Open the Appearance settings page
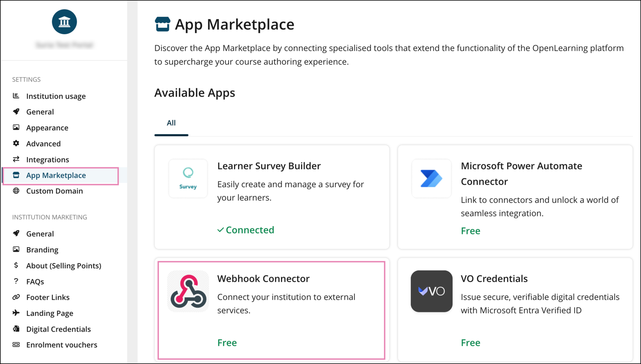This screenshot has width=641, height=364. 47,128
